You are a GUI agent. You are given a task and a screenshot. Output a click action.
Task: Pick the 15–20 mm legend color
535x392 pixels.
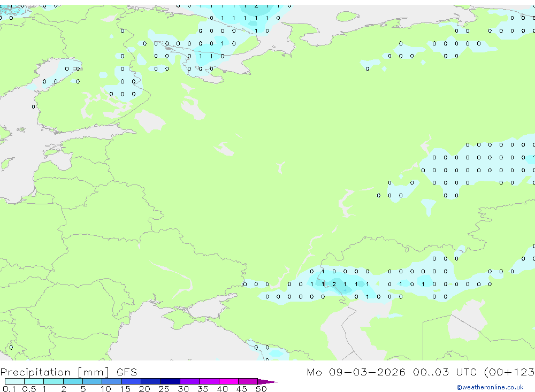[132, 381]
